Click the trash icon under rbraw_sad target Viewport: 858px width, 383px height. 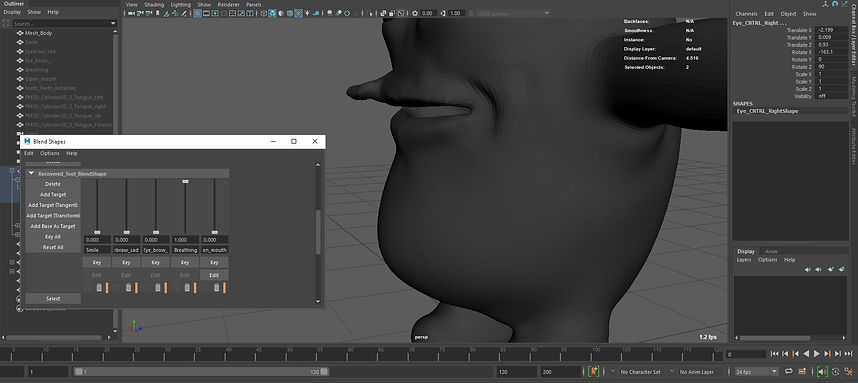129,288
